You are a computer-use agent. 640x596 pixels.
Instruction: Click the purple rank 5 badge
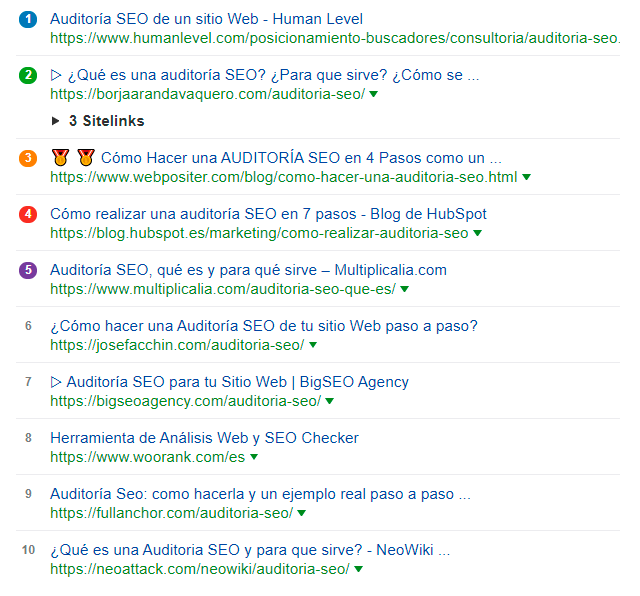tap(28, 270)
